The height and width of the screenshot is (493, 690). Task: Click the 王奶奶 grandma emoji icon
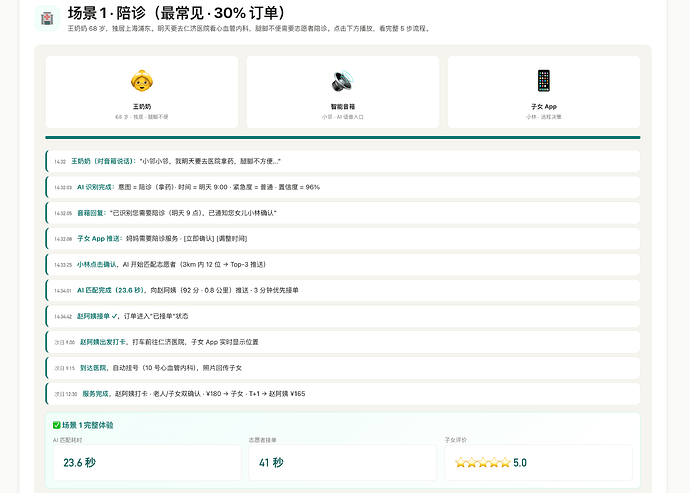142,81
